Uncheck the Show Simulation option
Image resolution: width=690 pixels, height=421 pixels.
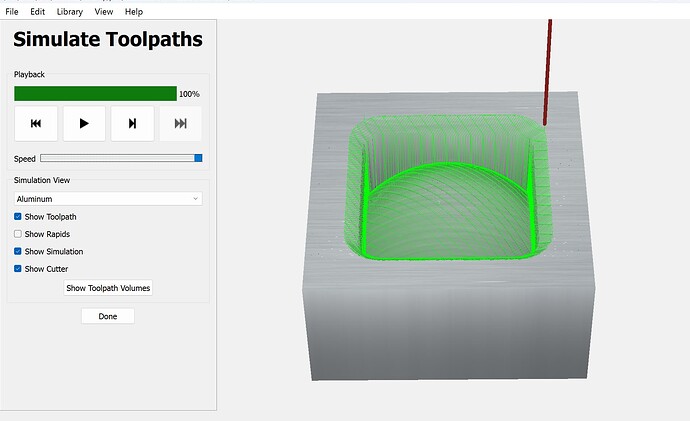(18, 252)
